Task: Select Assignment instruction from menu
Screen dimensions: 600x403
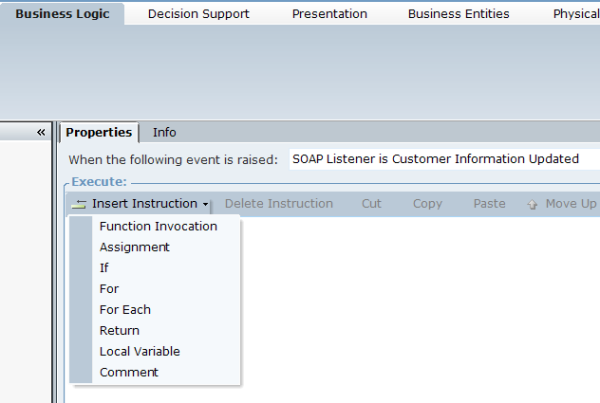Action: pos(134,247)
